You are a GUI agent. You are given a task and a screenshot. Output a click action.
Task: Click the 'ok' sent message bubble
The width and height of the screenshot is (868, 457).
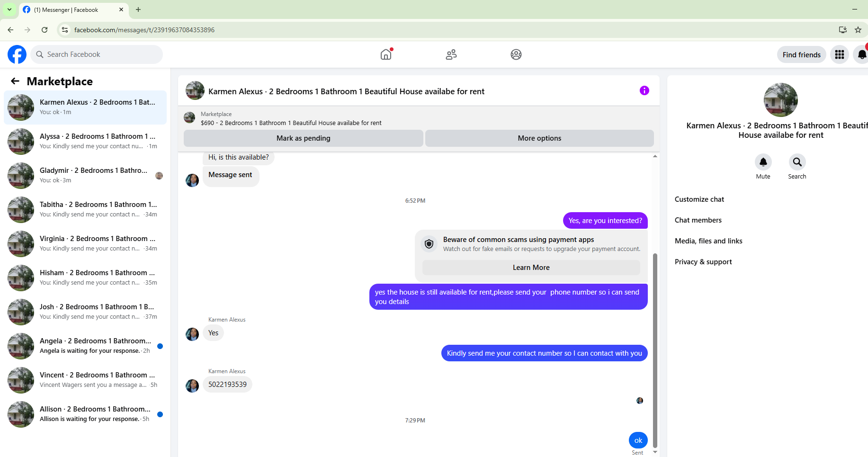638,440
